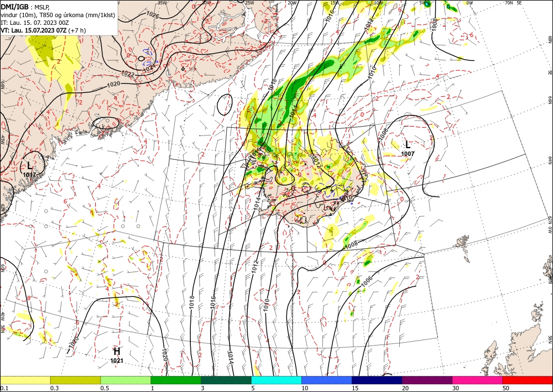553x392 pixels.
Task: Click the legend value '30'
Action: coord(456,388)
